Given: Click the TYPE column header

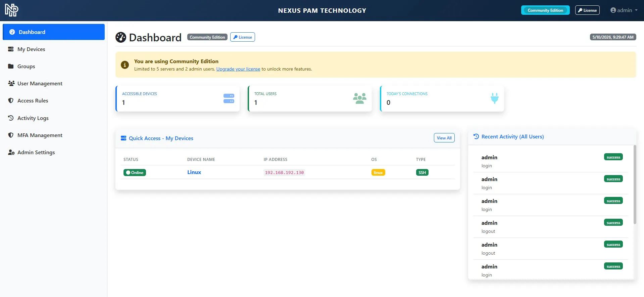Looking at the screenshot, I should coord(421,159).
